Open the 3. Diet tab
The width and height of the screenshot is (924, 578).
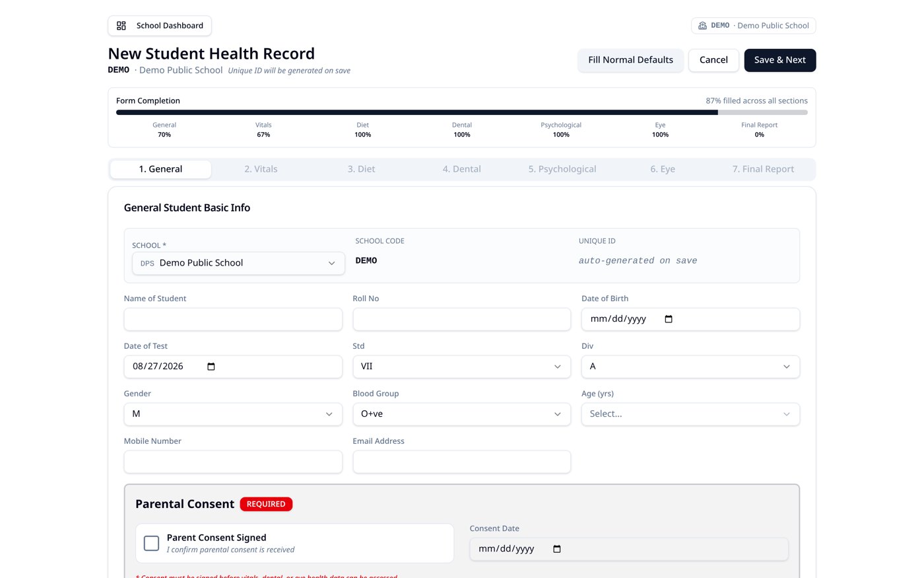[361, 169]
